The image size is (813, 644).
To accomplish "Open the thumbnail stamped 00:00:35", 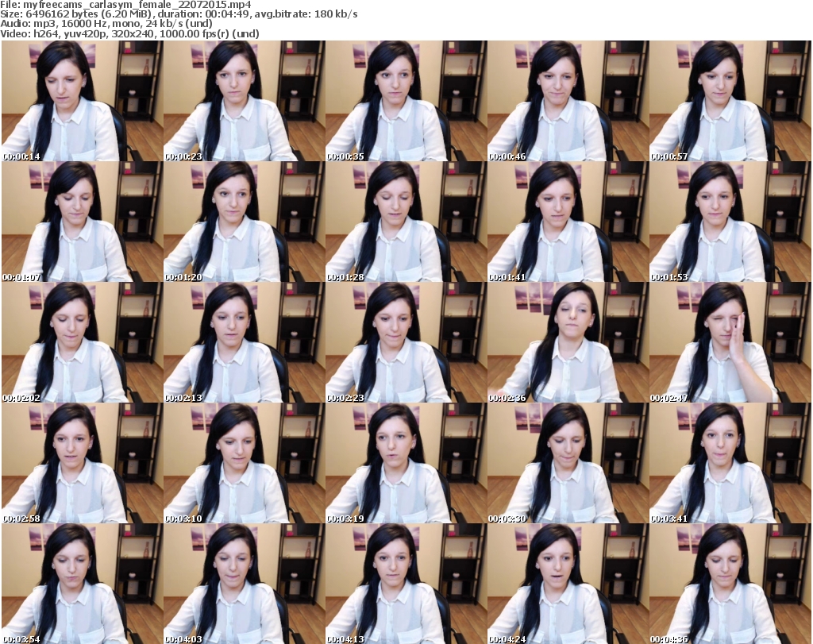I will [406, 101].
